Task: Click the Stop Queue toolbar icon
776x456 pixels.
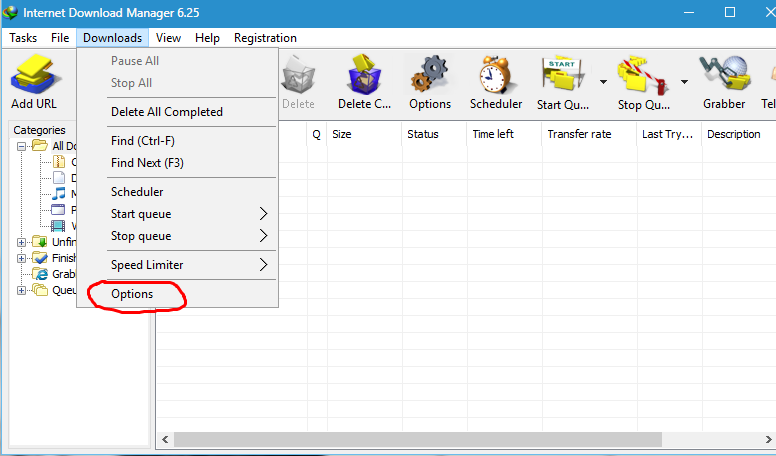Action: pos(643,74)
